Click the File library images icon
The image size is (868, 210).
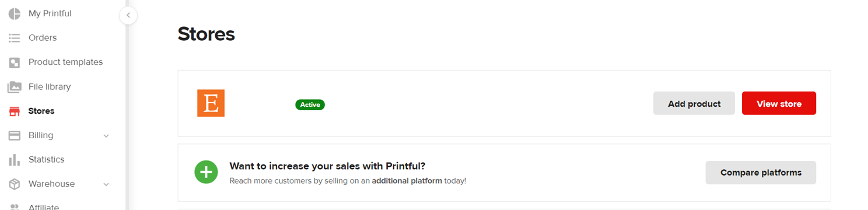click(14, 87)
